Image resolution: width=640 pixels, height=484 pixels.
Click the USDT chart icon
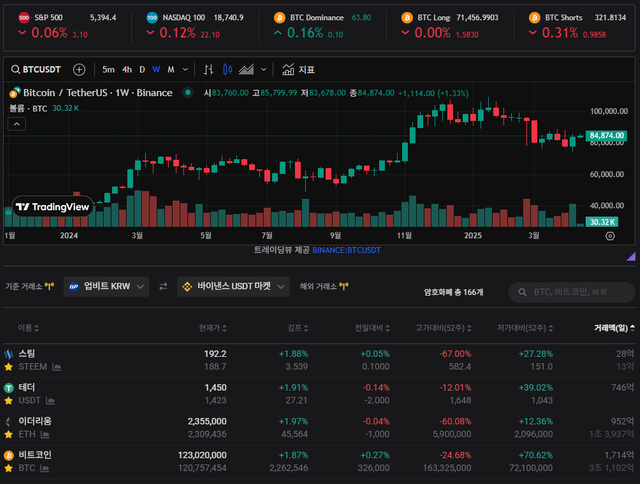(50, 401)
